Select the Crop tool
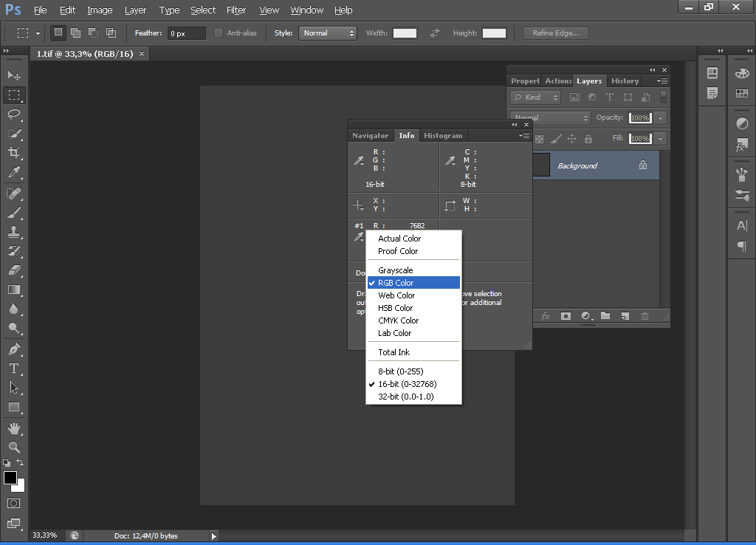 pyautogui.click(x=14, y=153)
